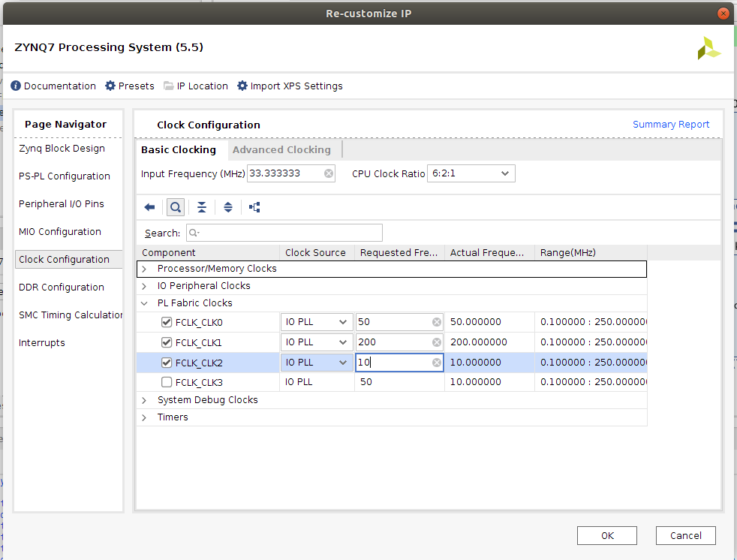Disable the FCLK_CLK1 clock checkbox
Viewport: 737px width, 560px height.
pos(167,342)
